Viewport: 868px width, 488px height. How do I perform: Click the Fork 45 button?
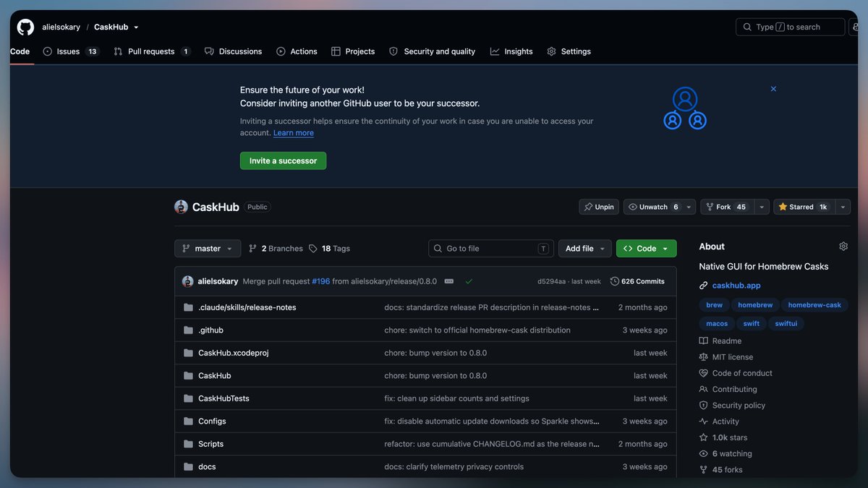726,207
